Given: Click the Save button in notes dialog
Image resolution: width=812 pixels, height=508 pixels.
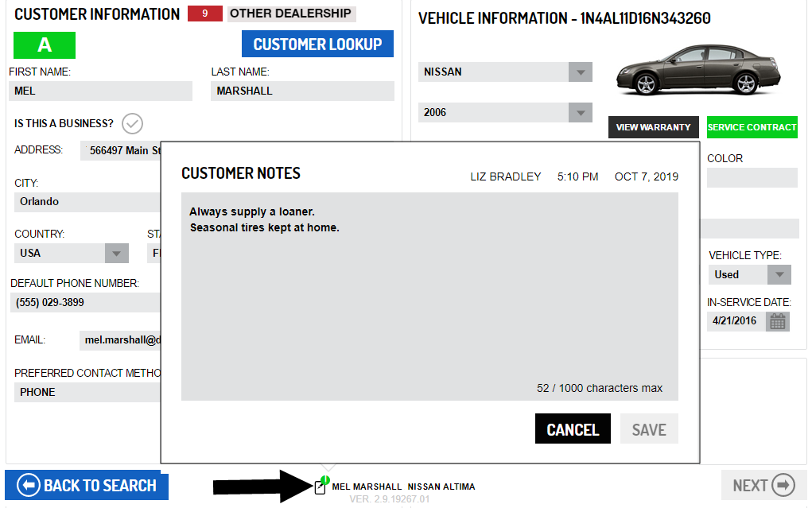Looking at the screenshot, I should click(x=648, y=429).
